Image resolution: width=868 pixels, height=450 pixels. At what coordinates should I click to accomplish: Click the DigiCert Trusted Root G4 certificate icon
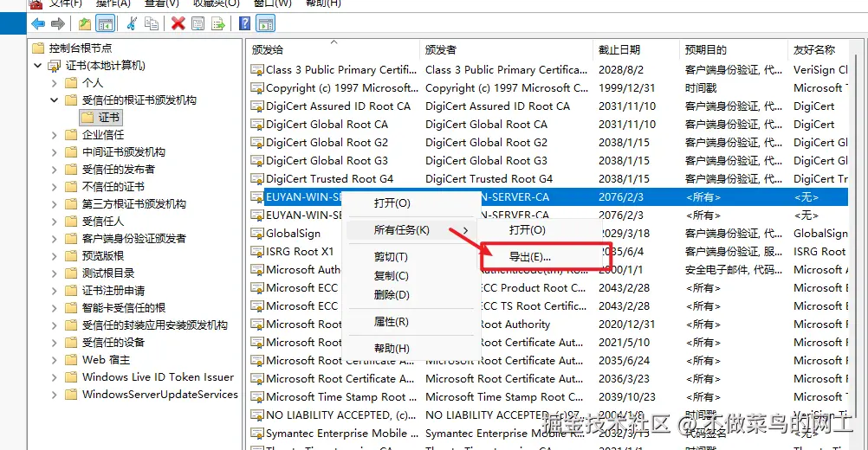click(257, 179)
